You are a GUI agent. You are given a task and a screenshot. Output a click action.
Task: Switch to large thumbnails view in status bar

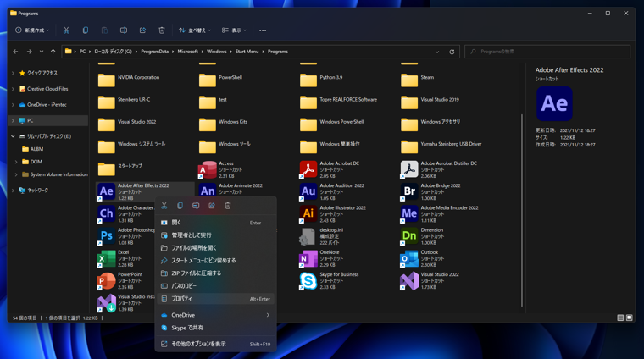point(629,318)
